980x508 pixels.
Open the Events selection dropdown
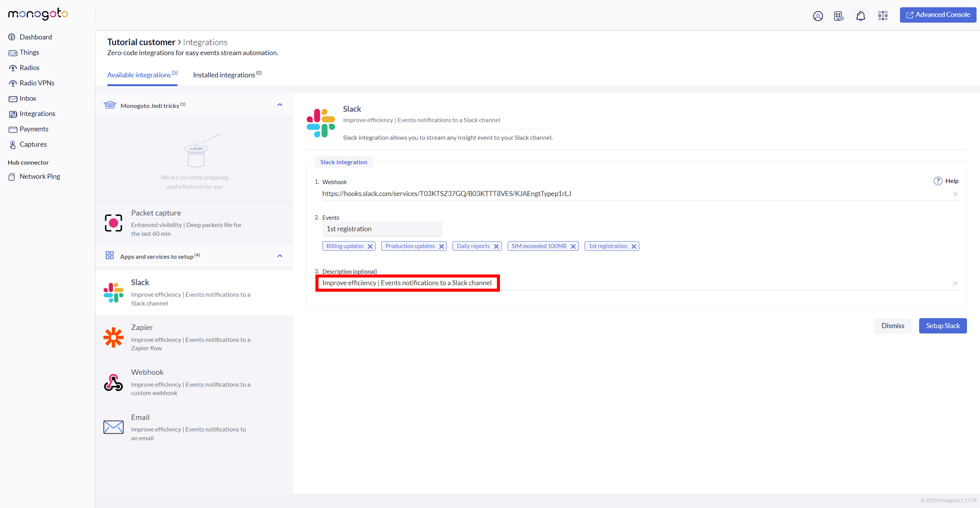coord(382,229)
